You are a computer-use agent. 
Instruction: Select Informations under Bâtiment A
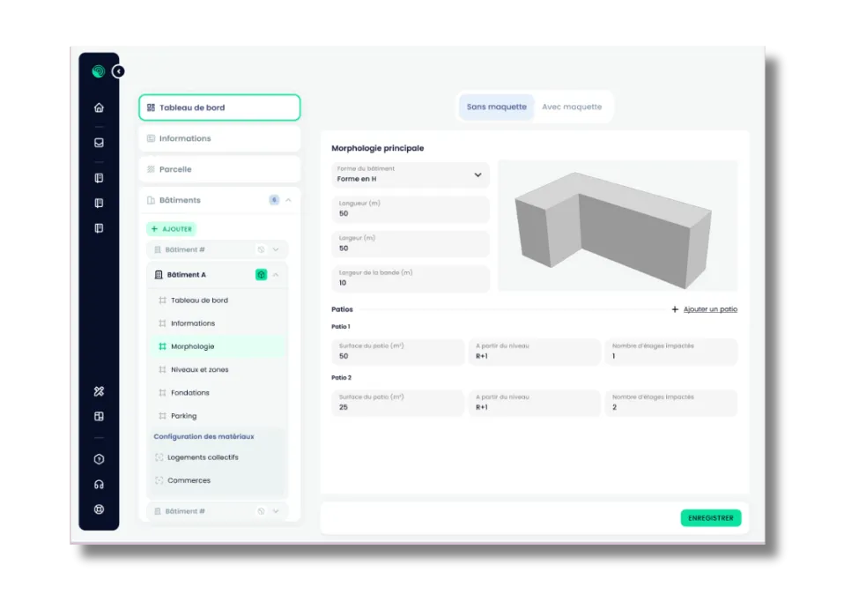pos(218,323)
